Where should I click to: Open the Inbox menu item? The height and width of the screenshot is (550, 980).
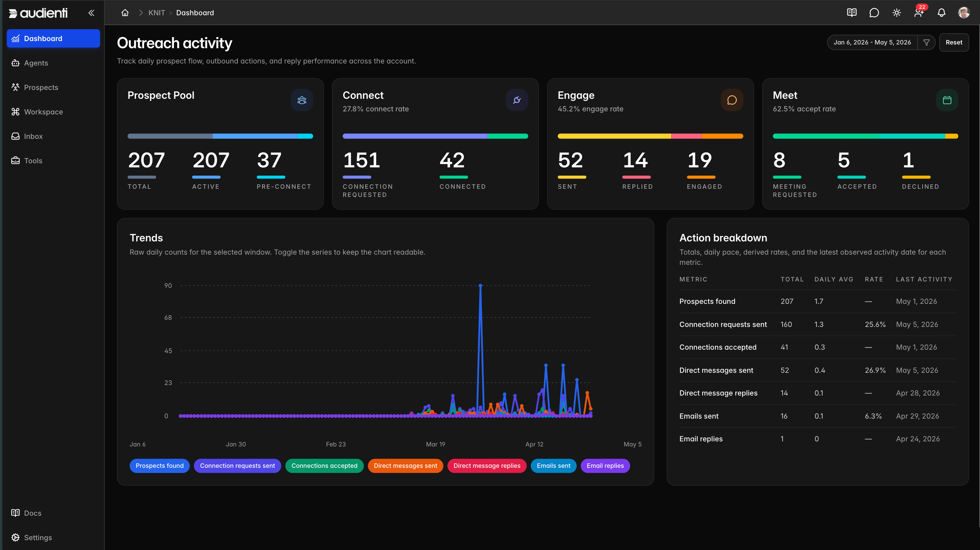[x=53, y=136]
